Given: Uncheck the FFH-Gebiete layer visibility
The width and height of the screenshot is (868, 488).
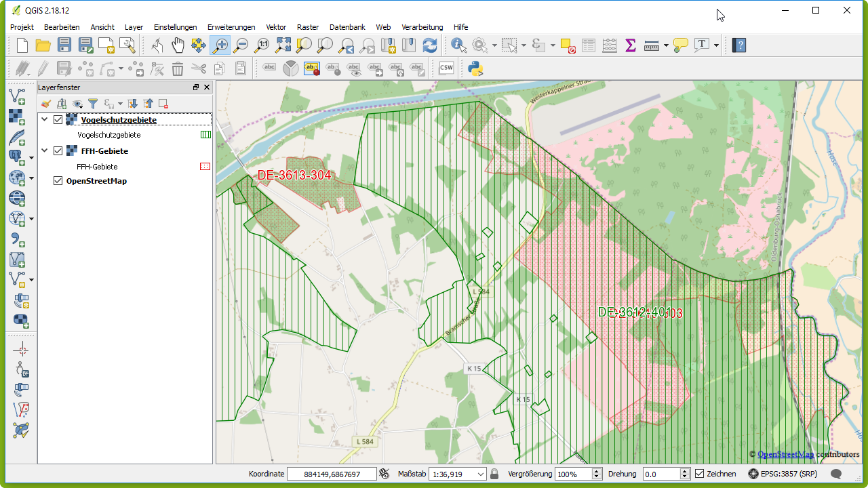Looking at the screenshot, I should point(58,151).
